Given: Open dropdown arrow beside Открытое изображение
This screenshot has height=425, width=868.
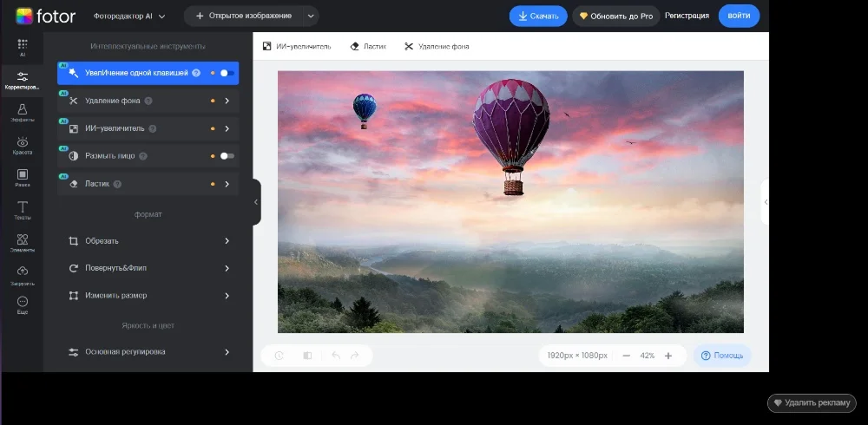Looking at the screenshot, I should tap(311, 16).
